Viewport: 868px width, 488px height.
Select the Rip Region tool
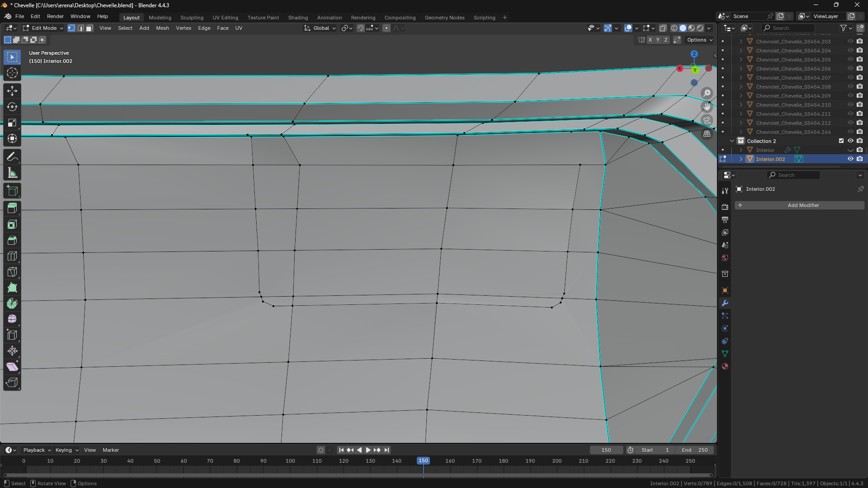(12, 383)
